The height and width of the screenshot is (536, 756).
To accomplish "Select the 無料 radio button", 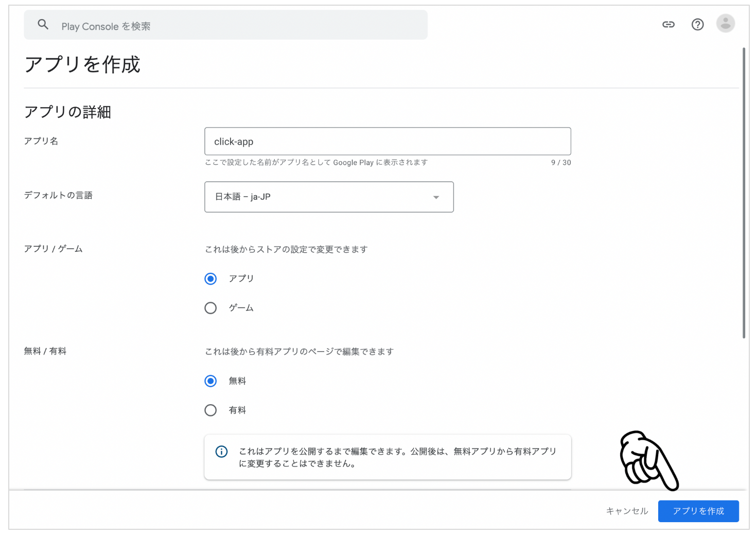I will coord(210,381).
